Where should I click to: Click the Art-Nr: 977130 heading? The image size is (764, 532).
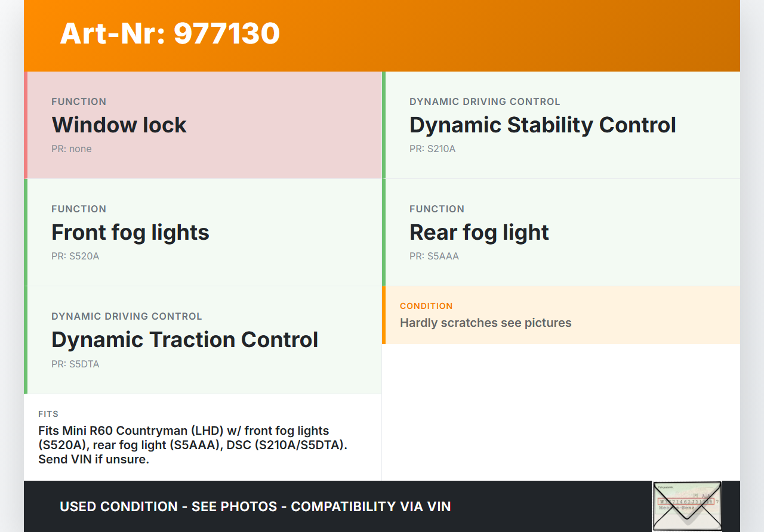tap(170, 33)
